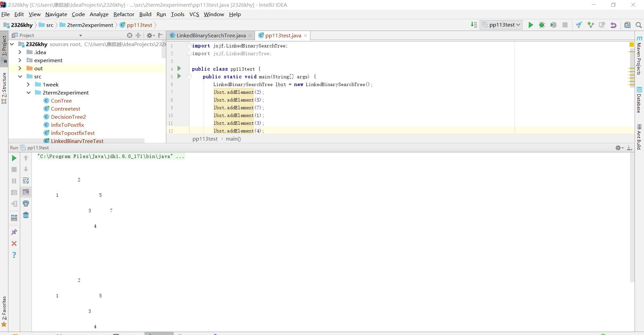Run with coverage from the top toolbar
Viewport: 644px width, 335px height.
click(x=553, y=25)
